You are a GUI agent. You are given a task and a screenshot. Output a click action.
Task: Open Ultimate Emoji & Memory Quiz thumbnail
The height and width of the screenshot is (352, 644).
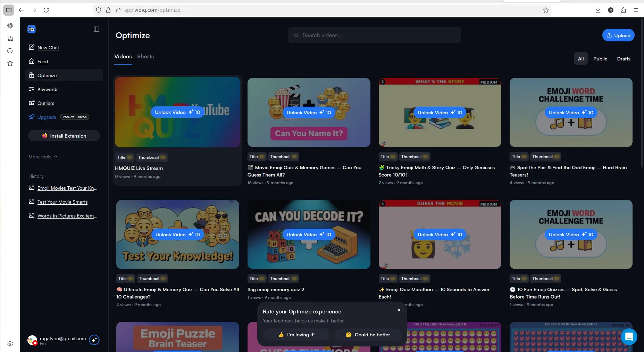[178, 234]
